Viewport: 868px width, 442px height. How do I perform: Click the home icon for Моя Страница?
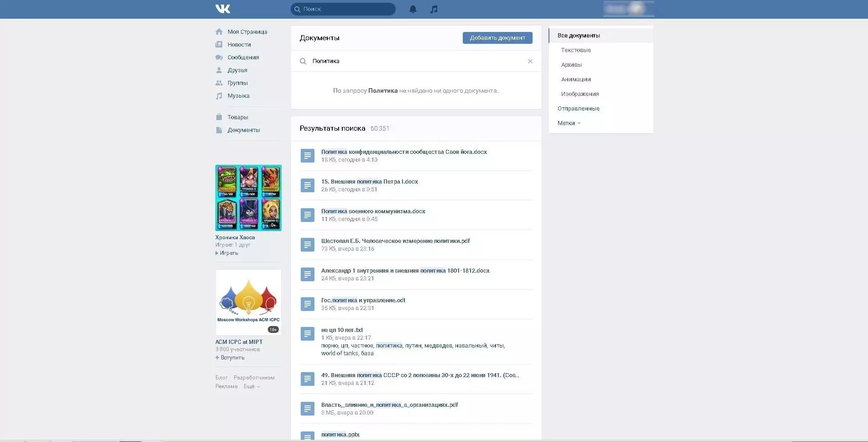219,32
